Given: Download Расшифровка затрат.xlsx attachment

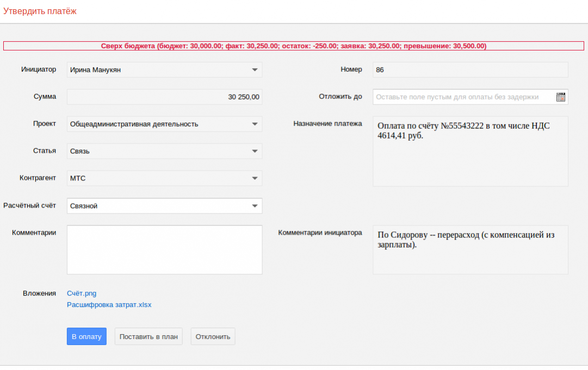Looking at the screenshot, I should [109, 305].
